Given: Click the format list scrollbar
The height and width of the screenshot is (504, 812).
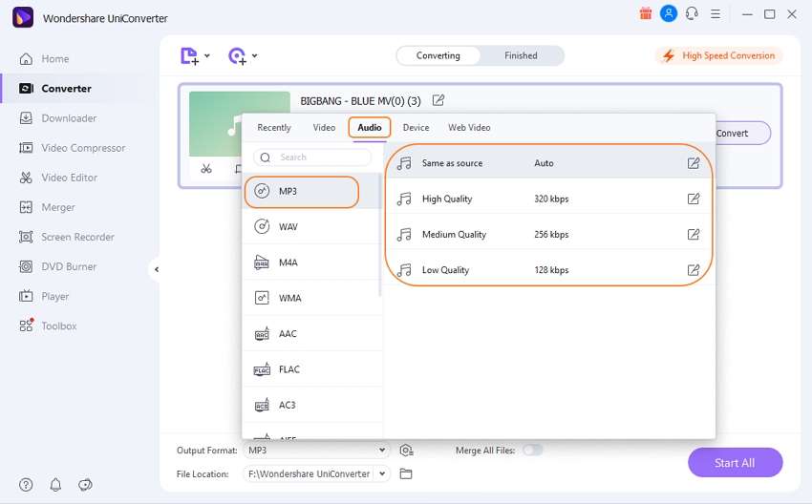Looking at the screenshot, I should [x=380, y=235].
